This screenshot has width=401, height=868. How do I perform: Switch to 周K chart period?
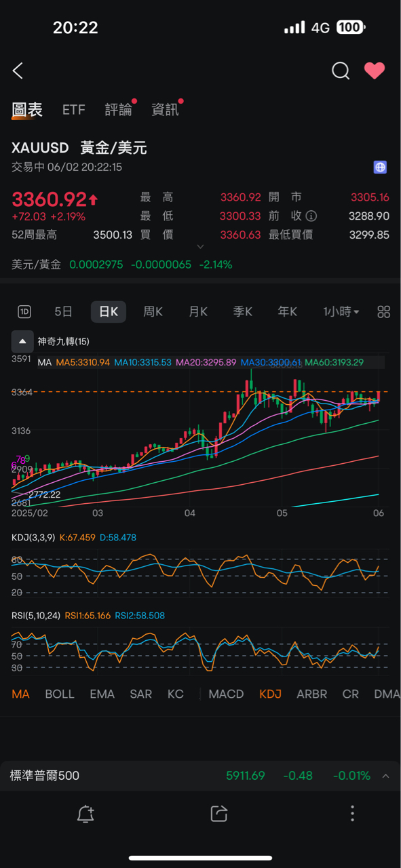pos(153,312)
